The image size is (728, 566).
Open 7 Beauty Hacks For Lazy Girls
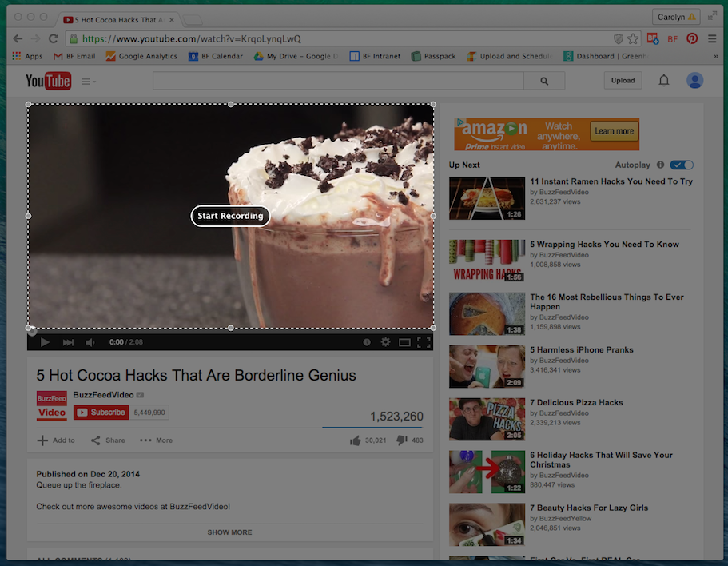pyautogui.click(x=589, y=508)
